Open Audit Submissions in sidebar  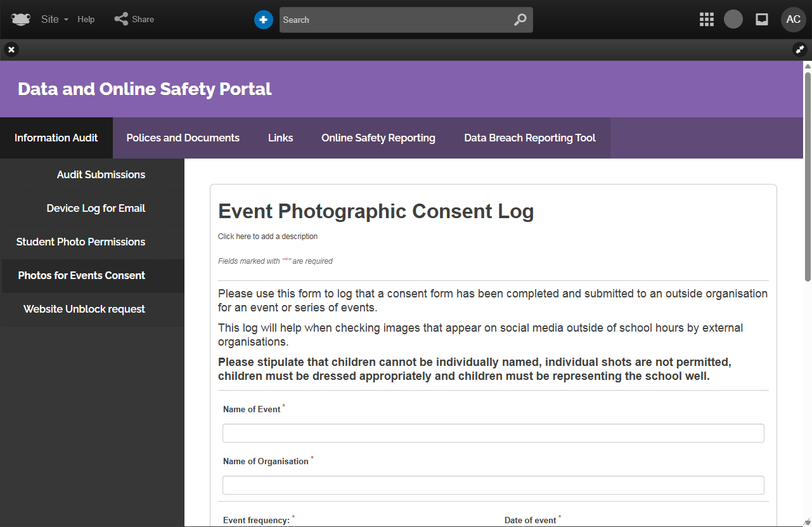pos(101,174)
